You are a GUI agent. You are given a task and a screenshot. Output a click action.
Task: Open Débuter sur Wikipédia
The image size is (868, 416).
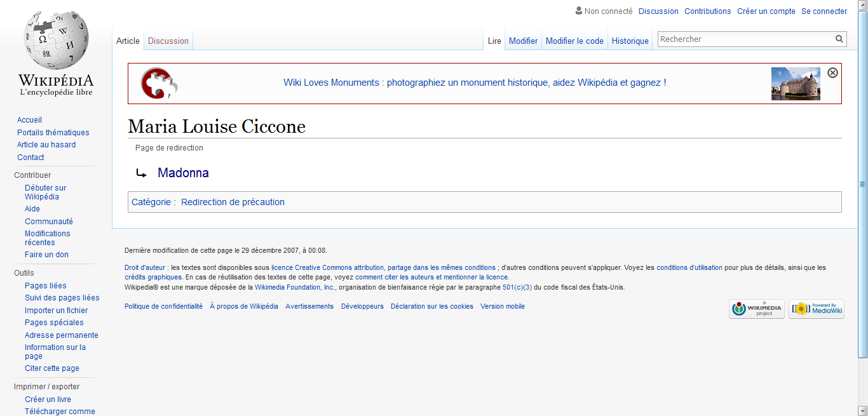point(46,192)
